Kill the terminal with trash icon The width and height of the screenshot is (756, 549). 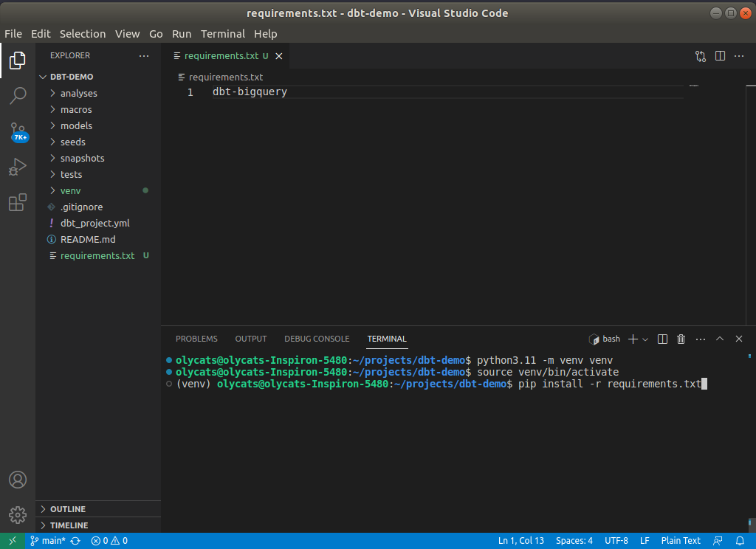coord(681,339)
